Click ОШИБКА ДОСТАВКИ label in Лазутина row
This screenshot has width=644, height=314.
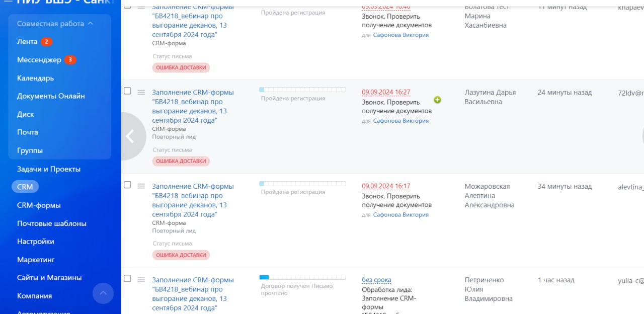pyautogui.click(x=181, y=161)
